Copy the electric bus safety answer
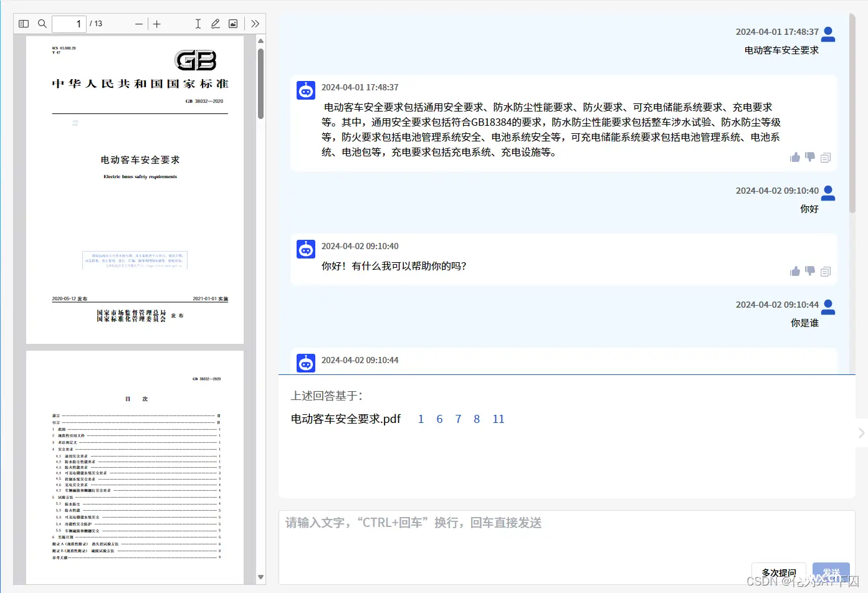 [x=826, y=158]
